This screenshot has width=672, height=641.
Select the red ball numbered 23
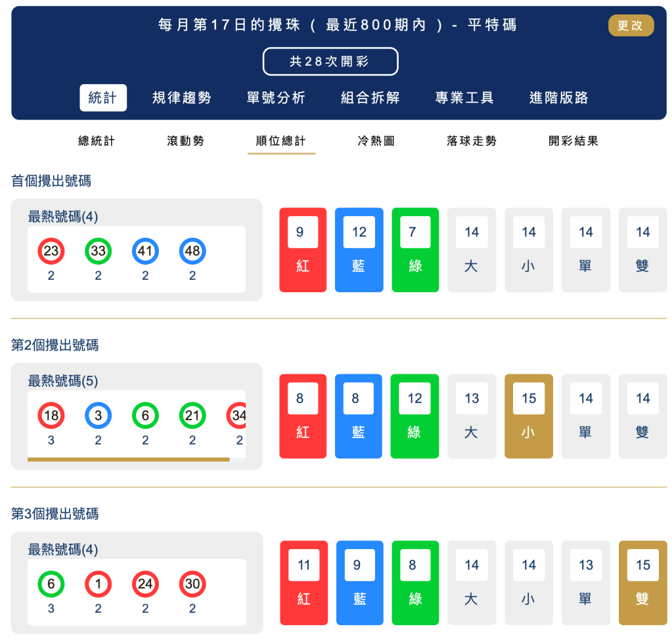pyautogui.click(x=51, y=250)
